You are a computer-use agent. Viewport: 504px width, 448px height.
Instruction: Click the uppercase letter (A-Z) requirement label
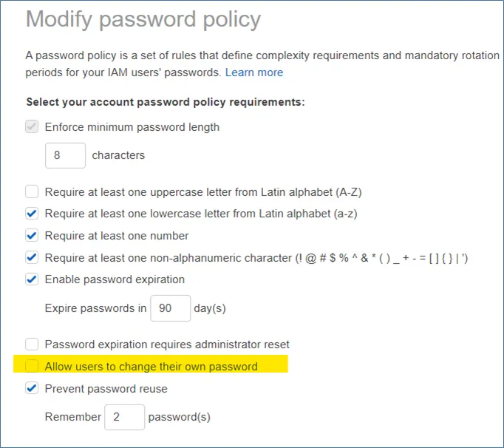point(202,192)
